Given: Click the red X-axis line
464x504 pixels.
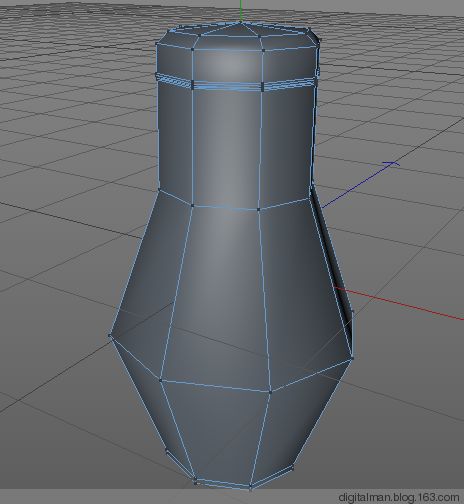Looking at the screenshot, I should tap(399, 303).
